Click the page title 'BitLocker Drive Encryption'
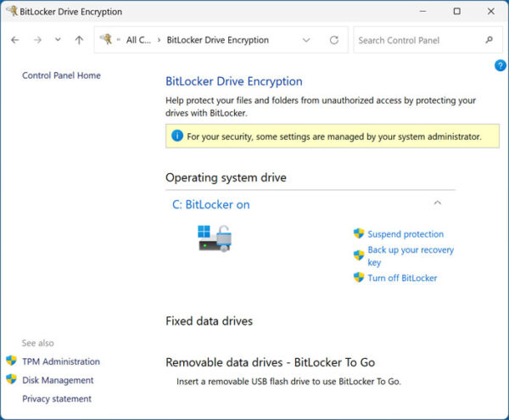509x420 pixels. [x=234, y=81]
